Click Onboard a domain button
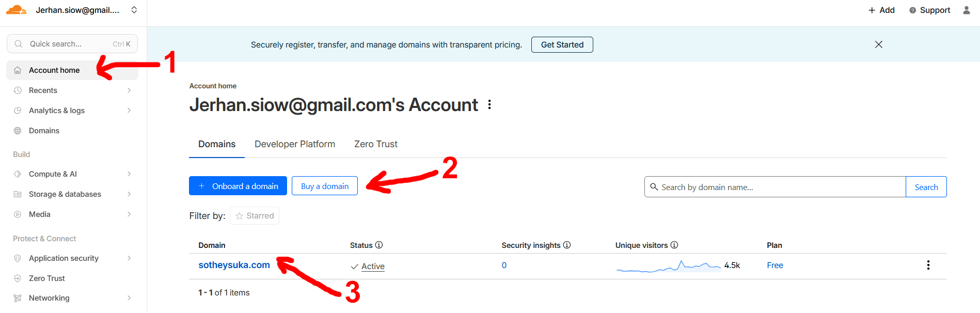 pyautogui.click(x=238, y=186)
